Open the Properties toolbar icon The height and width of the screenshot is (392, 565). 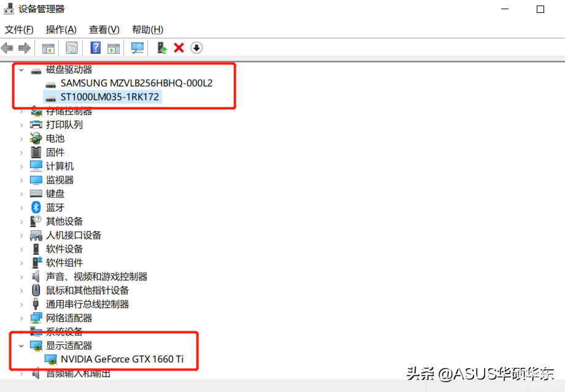point(71,48)
